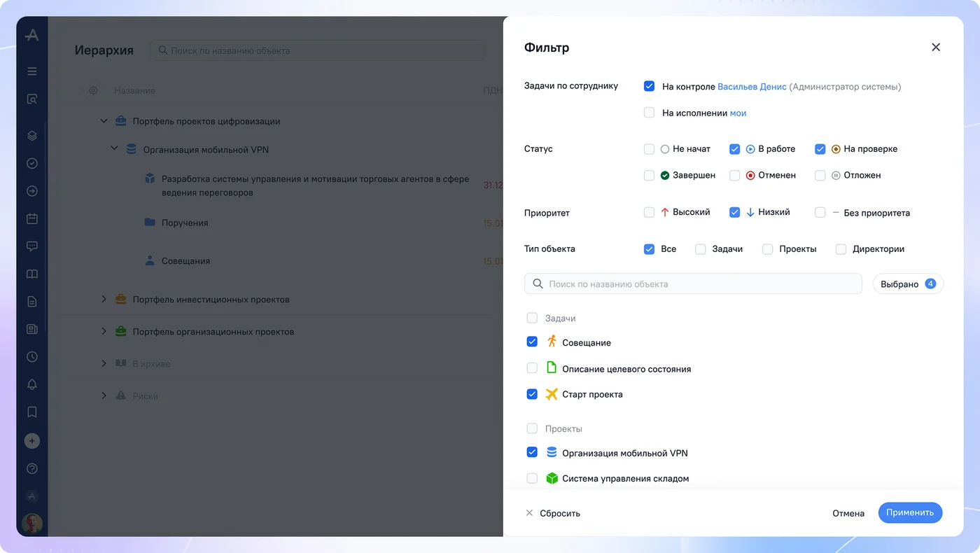980x553 pixels.
Task: Click the Отмена button
Action: coord(848,513)
